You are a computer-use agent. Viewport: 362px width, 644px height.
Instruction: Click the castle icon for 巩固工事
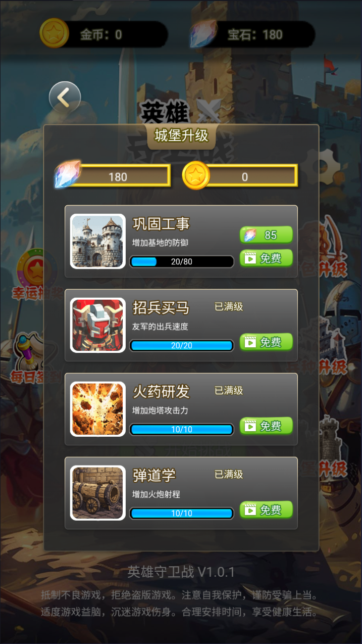(x=97, y=241)
